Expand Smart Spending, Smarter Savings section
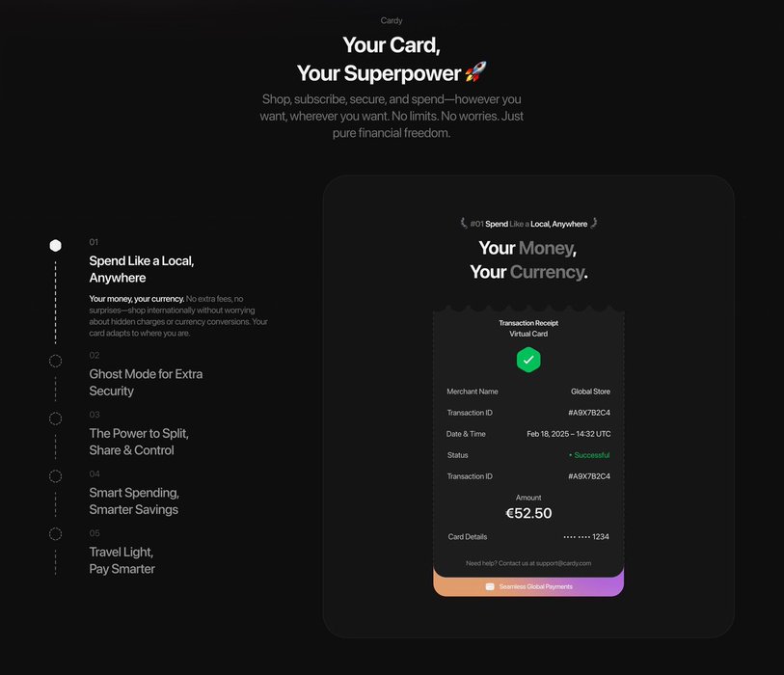This screenshot has width=784, height=675. (x=134, y=500)
